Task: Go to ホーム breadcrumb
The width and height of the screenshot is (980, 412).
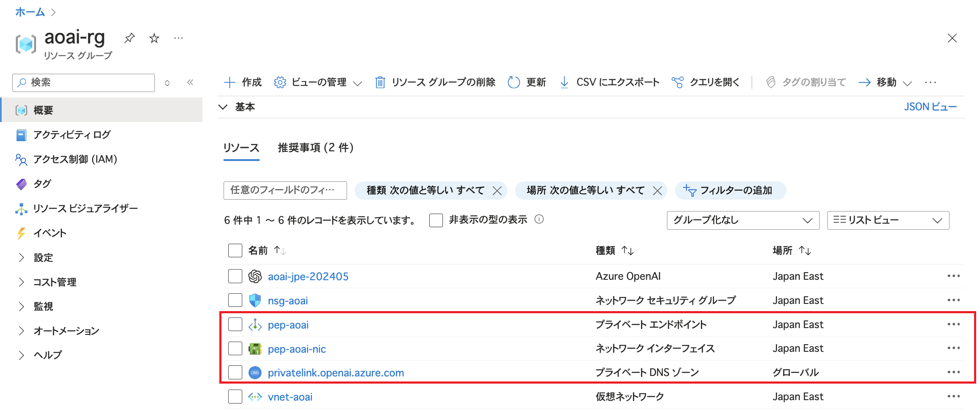Action: [30, 12]
